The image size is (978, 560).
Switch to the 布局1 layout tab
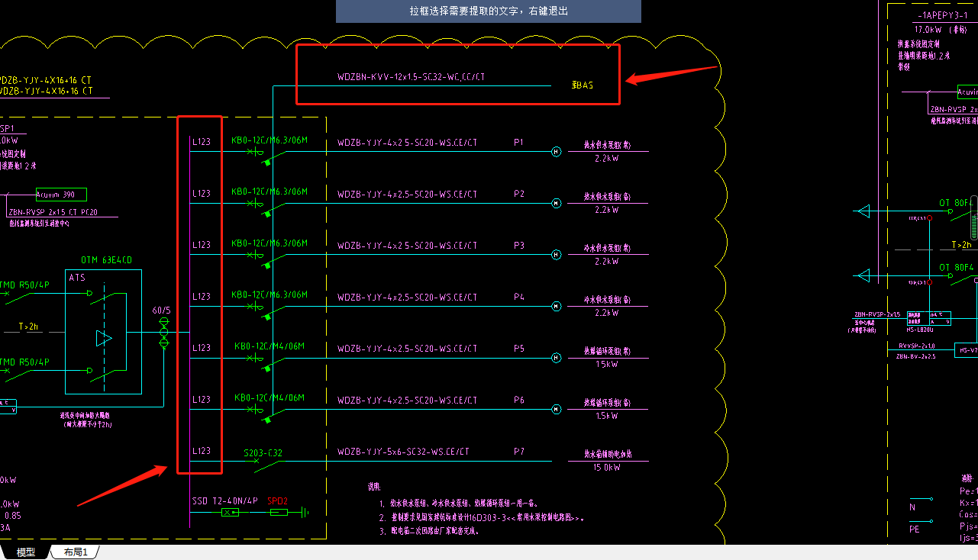point(76,552)
